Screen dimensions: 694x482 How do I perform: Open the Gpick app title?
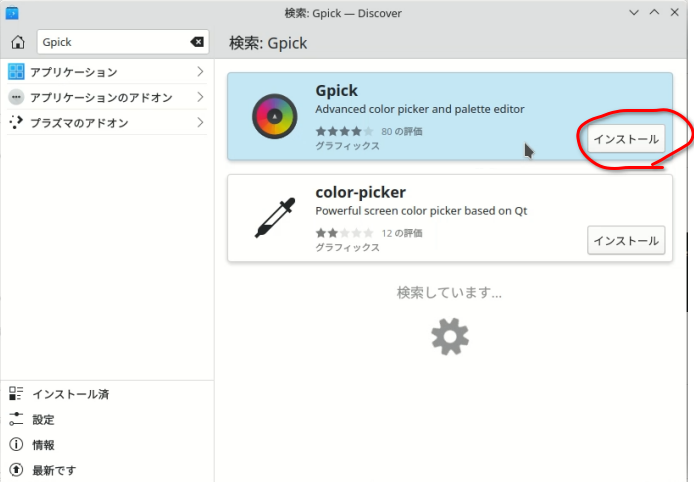click(336, 91)
